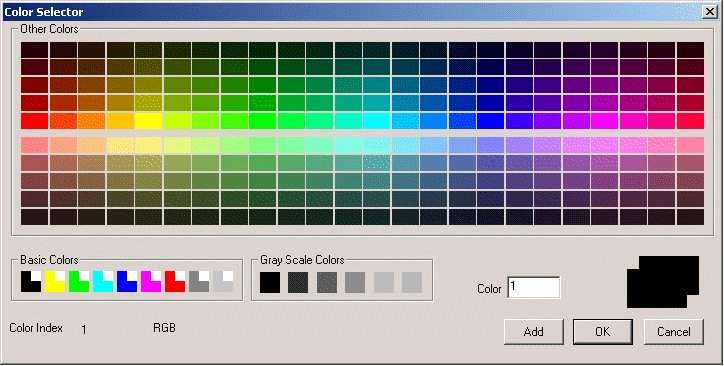Click the RGB label text

pyautogui.click(x=164, y=328)
